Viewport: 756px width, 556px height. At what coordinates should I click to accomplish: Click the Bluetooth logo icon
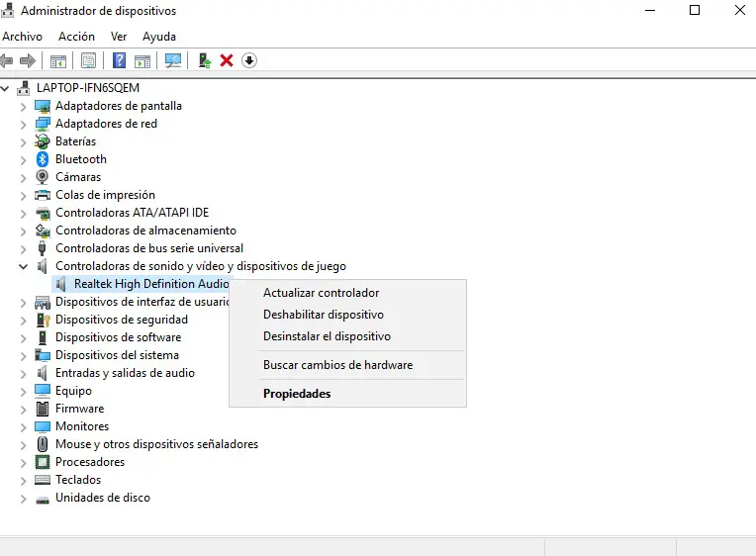click(43, 159)
